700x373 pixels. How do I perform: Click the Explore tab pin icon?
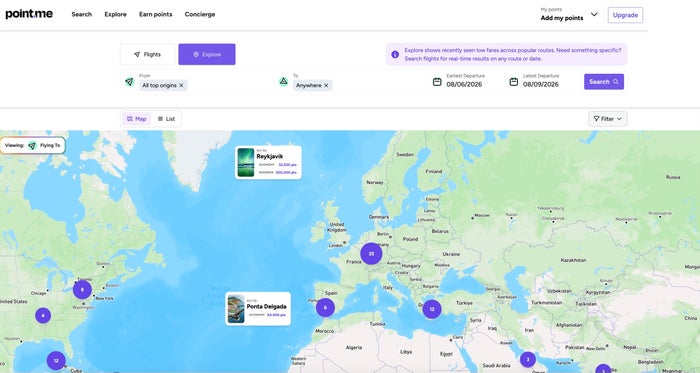pyautogui.click(x=196, y=54)
